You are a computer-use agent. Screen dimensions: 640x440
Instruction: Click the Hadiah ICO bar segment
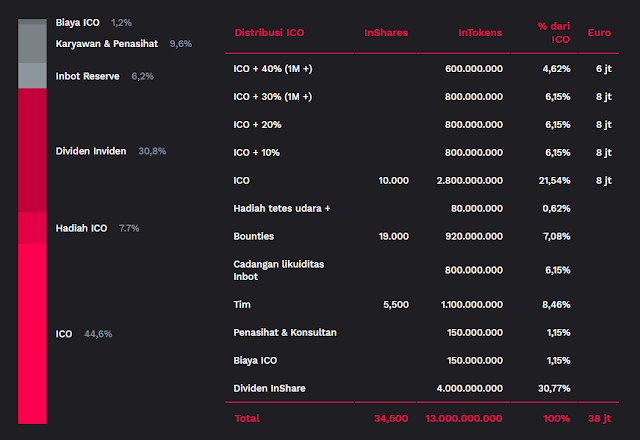[32, 228]
